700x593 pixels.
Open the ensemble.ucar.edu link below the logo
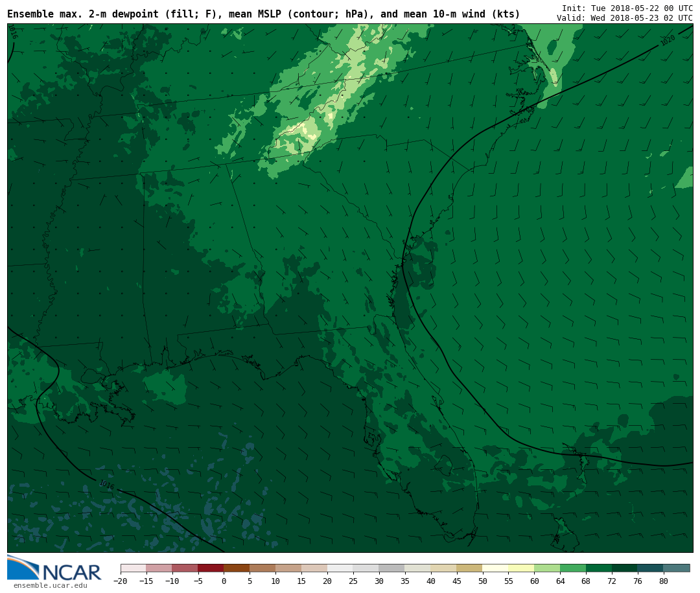coord(50,586)
